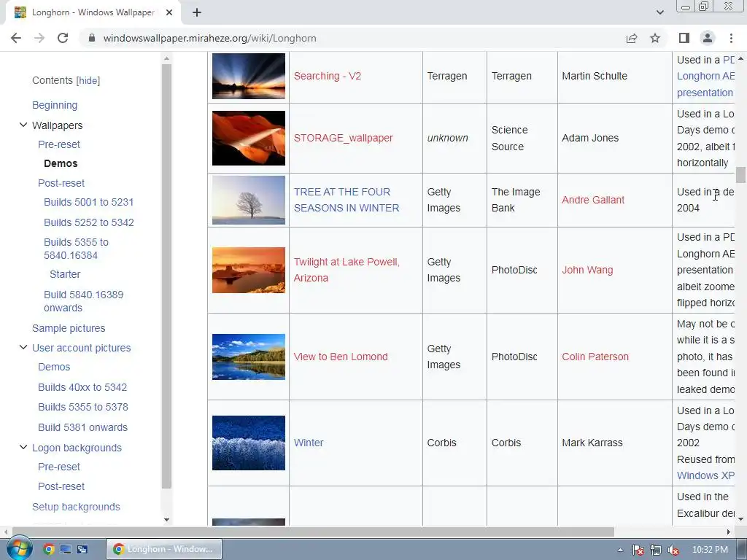
Task: Reload the Longhorn wiki page
Action: (63, 38)
